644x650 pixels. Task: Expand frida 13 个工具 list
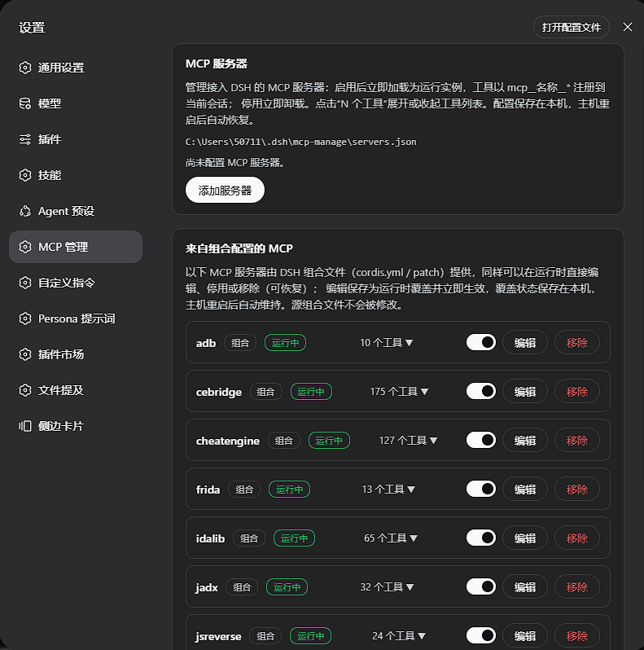(x=388, y=490)
